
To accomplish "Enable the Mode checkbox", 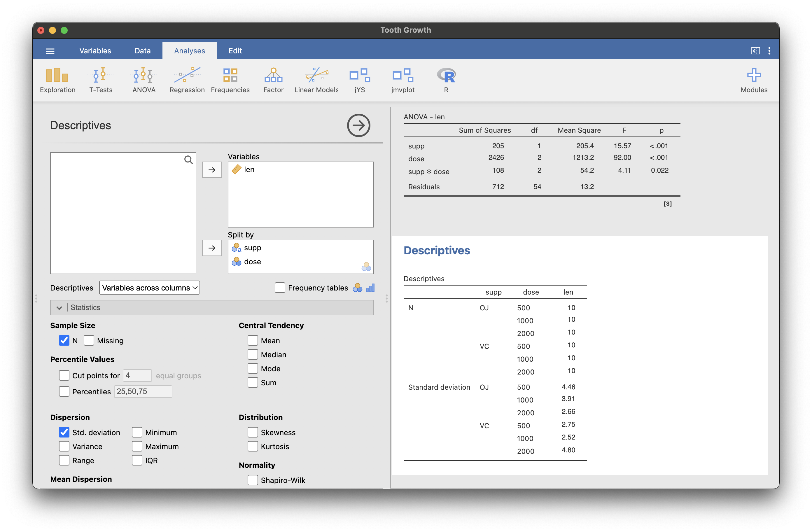I will click(x=253, y=368).
